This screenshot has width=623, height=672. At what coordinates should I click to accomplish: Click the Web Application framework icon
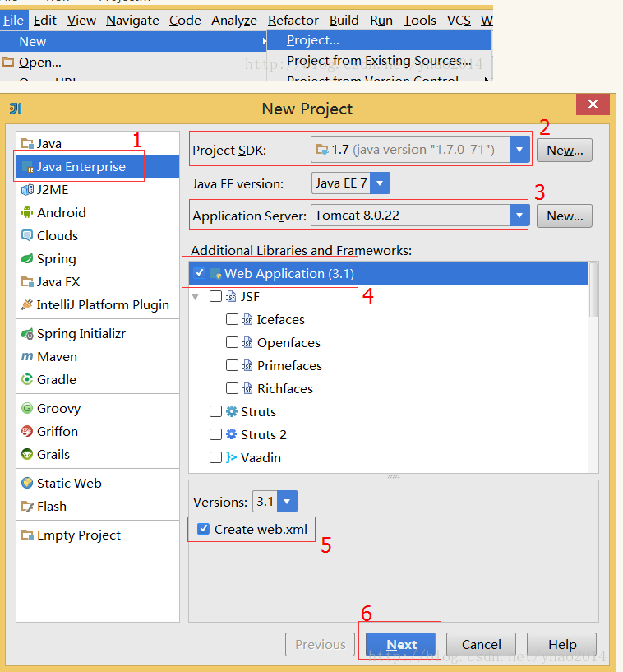(x=216, y=273)
